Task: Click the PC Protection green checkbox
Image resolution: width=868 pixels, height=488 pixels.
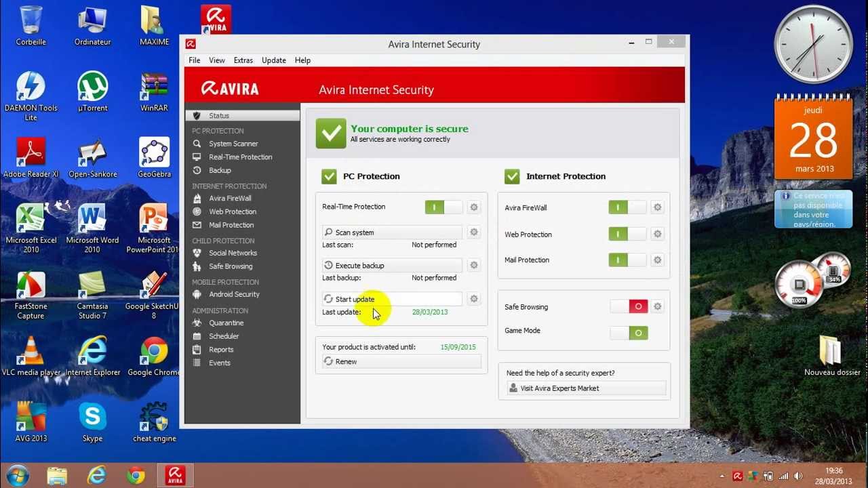Action: (x=329, y=176)
